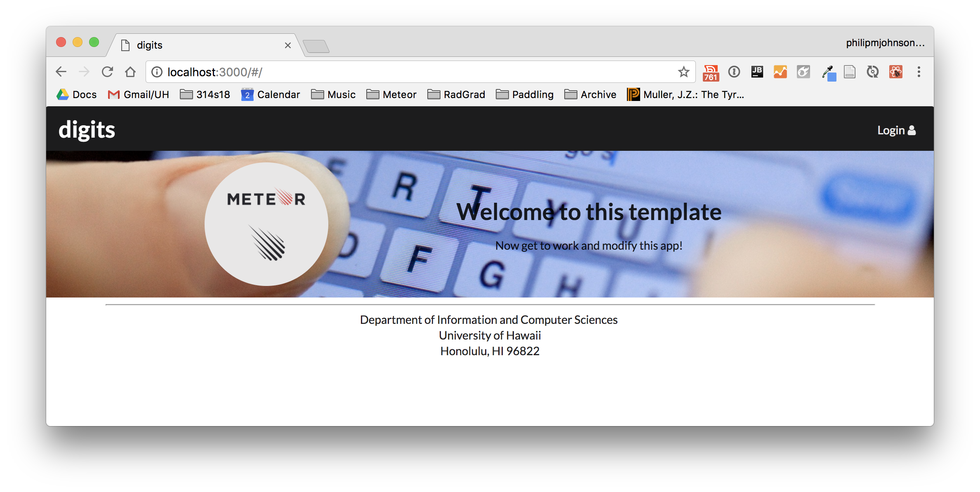Click the JetBrains JB extension icon

pos(757,72)
